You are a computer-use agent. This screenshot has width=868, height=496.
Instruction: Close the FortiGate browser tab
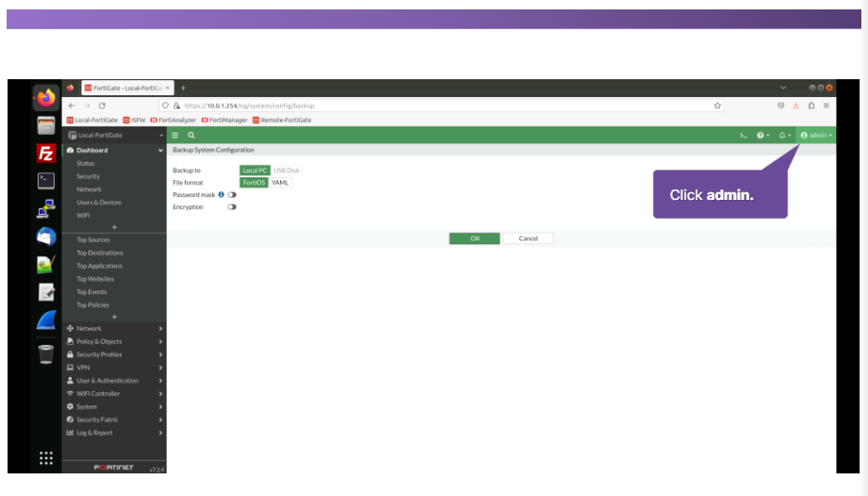[167, 88]
